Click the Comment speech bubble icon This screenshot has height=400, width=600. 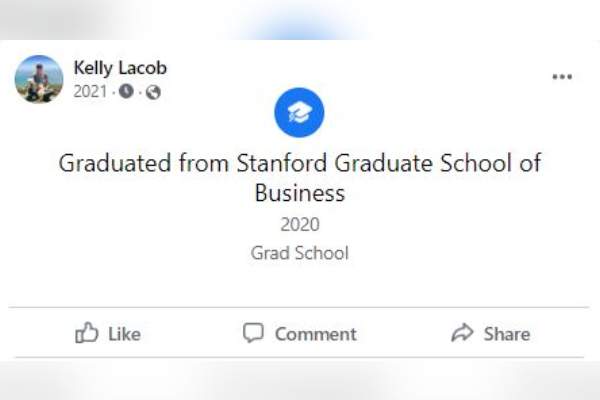click(254, 333)
